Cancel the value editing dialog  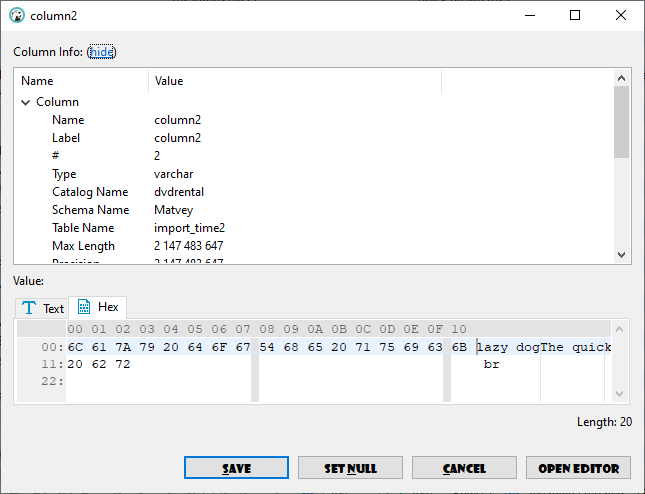[464, 468]
